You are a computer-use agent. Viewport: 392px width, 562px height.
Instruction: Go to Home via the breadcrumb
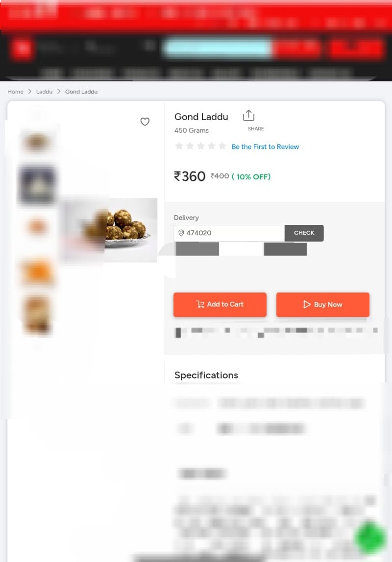pos(15,92)
